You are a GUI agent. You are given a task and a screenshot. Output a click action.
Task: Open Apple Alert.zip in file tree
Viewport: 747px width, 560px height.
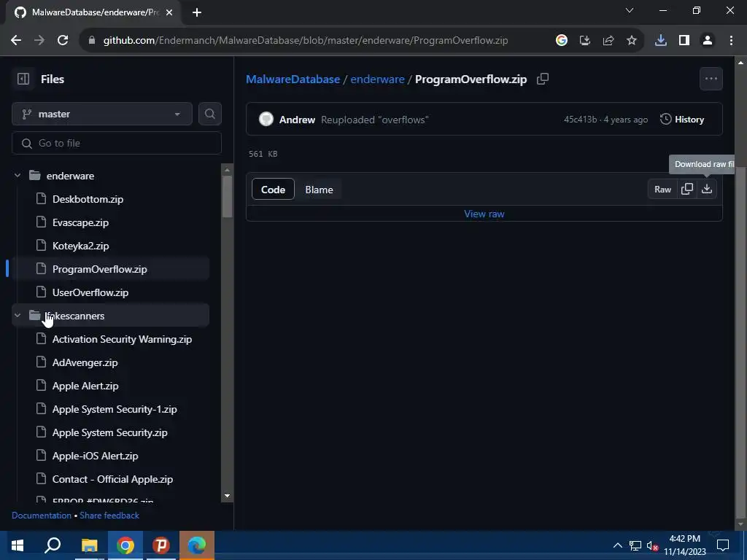click(85, 386)
